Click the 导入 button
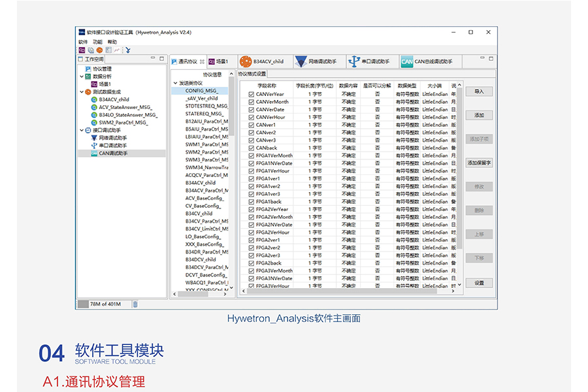This screenshot has width=588, height=392. click(479, 91)
